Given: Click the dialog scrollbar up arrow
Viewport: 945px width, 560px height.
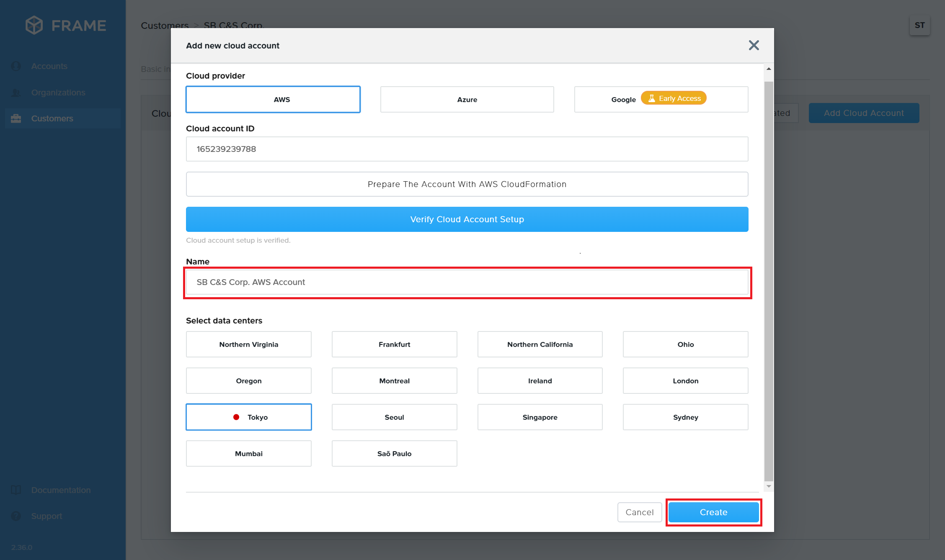Looking at the screenshot, I should pyautogui.click(x=769, y=69).
